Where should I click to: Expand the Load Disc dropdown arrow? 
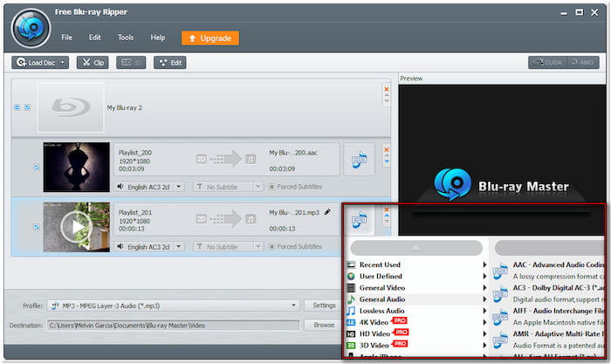[x=62, y=62]
